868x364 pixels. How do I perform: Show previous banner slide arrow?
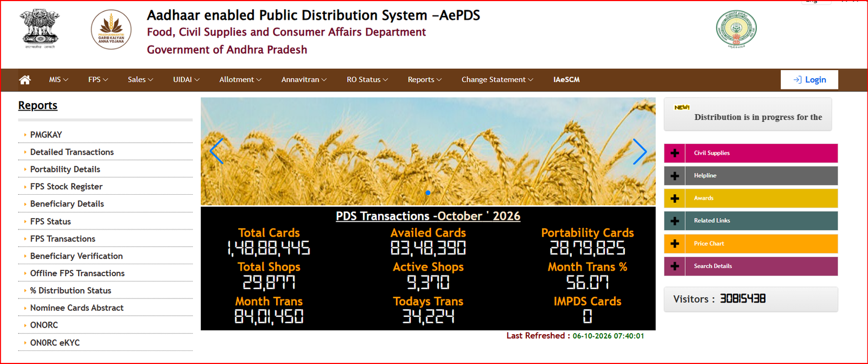[216, 151]
